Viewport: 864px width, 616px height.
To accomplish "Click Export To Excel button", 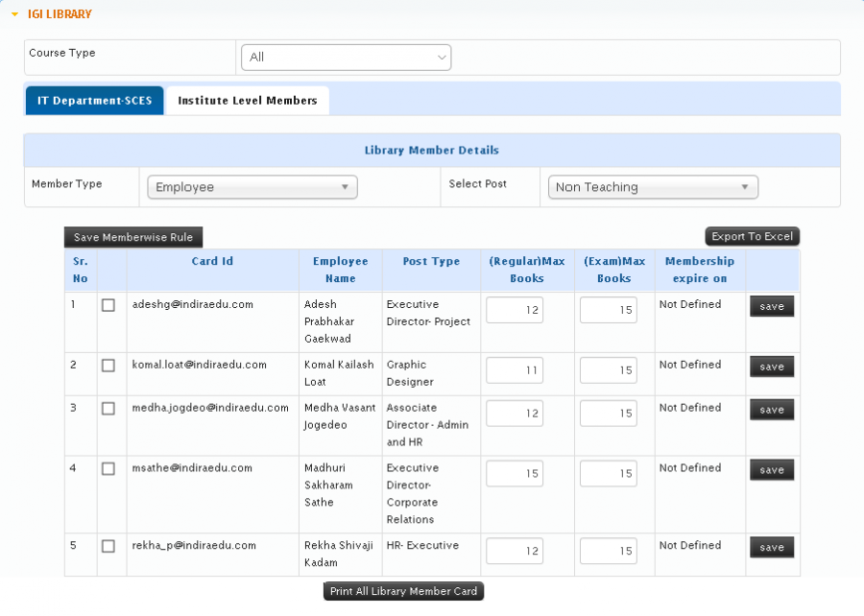I will coord(752,237).
